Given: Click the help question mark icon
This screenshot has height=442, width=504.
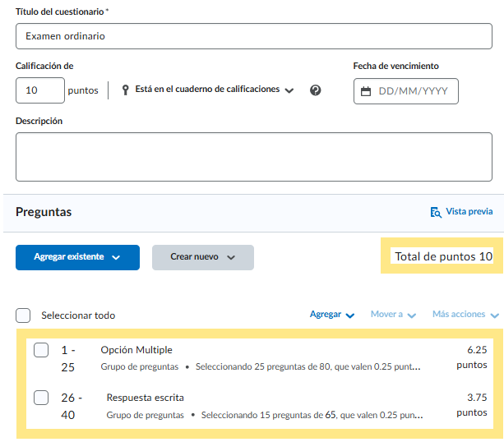Looking at the screenshot, I should point(315,90).
